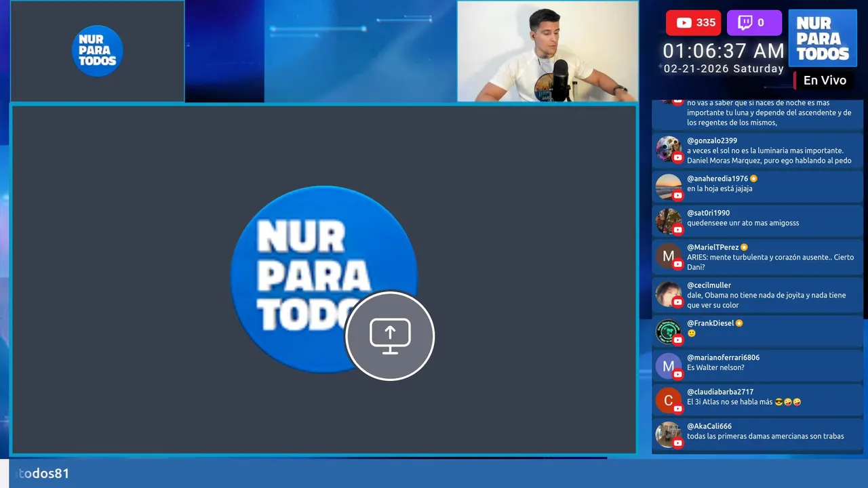Image resolution: width=868 pixels, height=488 pixels.
Task: Click the En Vivo live label
Action: coord(825,80)
